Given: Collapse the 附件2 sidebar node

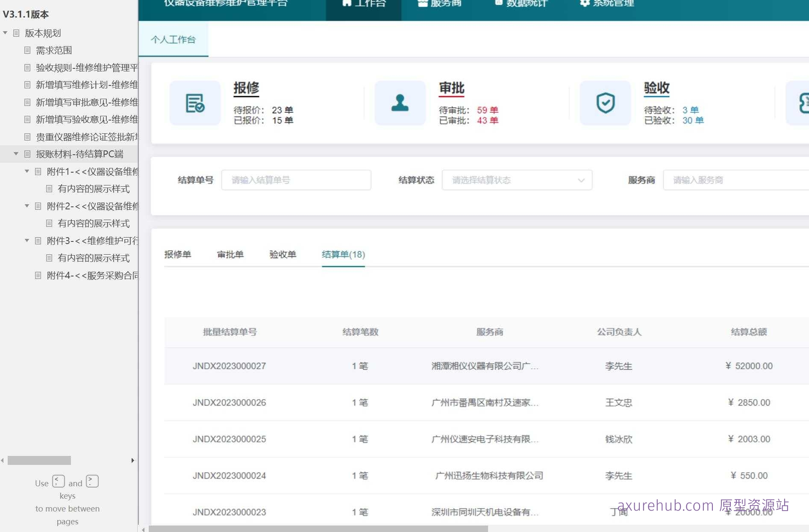Looking at the screenshot, I should coord(26,206).
